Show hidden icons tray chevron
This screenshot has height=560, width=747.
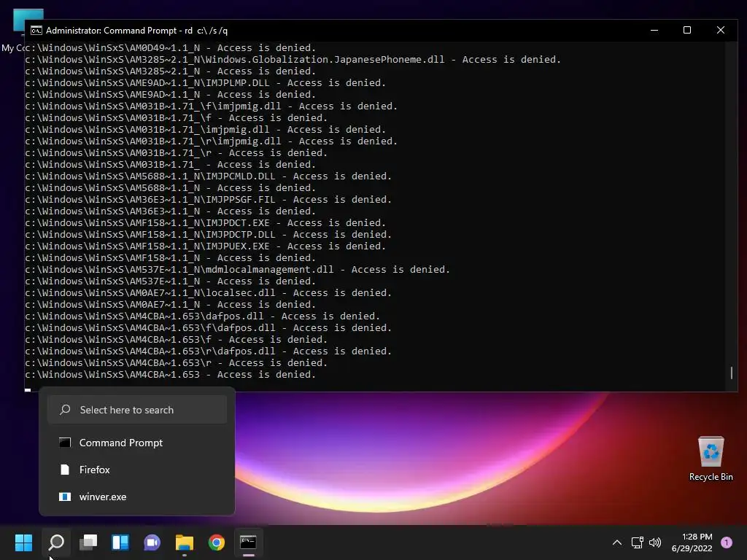[x=617, y=542]
